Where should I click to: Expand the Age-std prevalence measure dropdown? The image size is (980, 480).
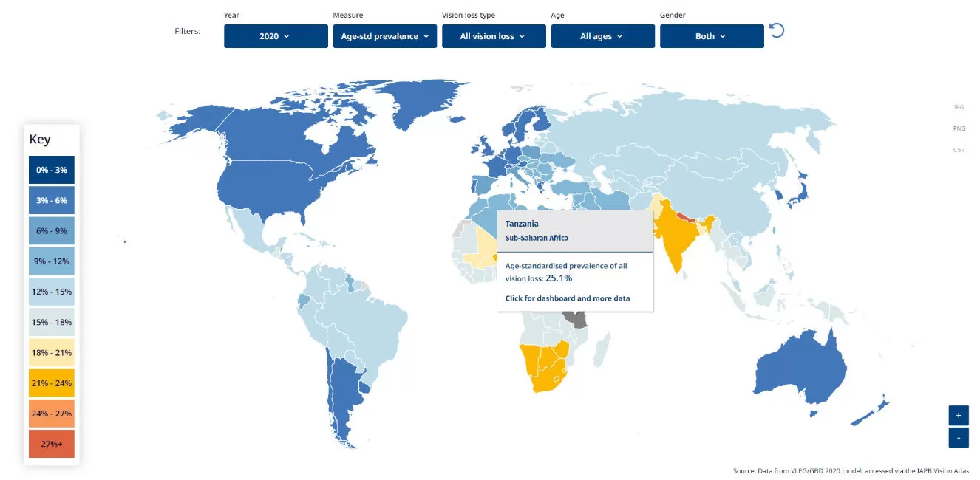[385, 36]
